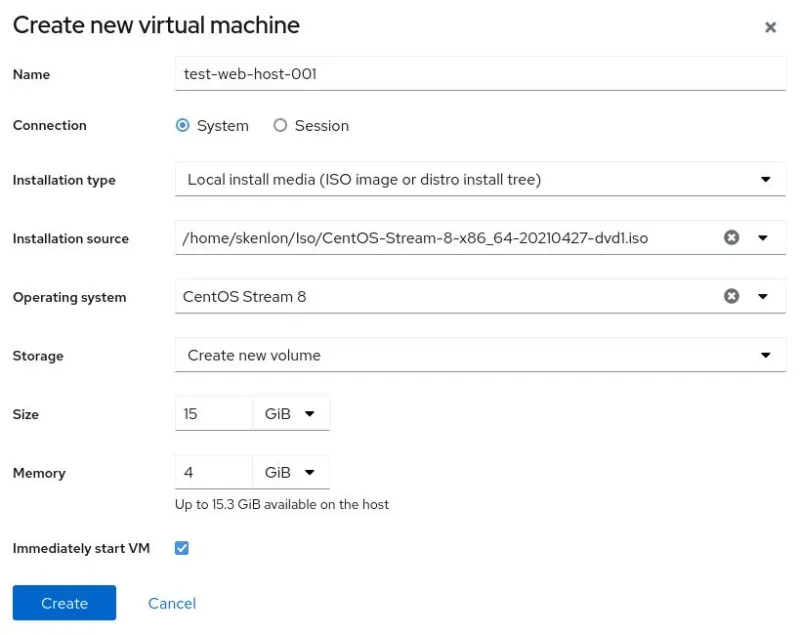Click the Cancel link
This screenshot has width=800, height=635.
pyautogui.click(x=171, y=603)
